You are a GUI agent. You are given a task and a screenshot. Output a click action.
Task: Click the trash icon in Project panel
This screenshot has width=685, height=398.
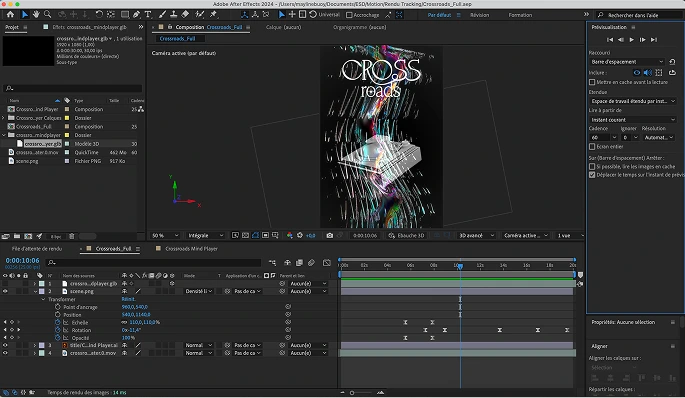click(72, 236)
